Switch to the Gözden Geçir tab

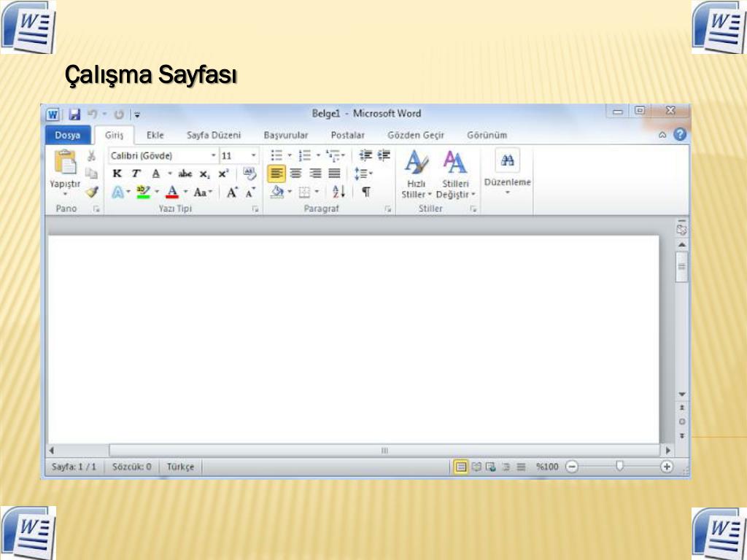tap(416, 135)
